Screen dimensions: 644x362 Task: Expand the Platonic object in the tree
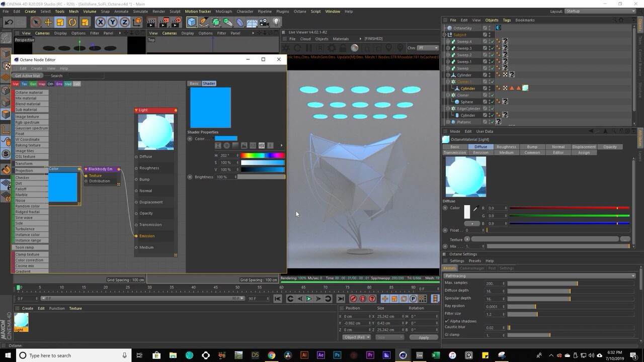point(447,122)
